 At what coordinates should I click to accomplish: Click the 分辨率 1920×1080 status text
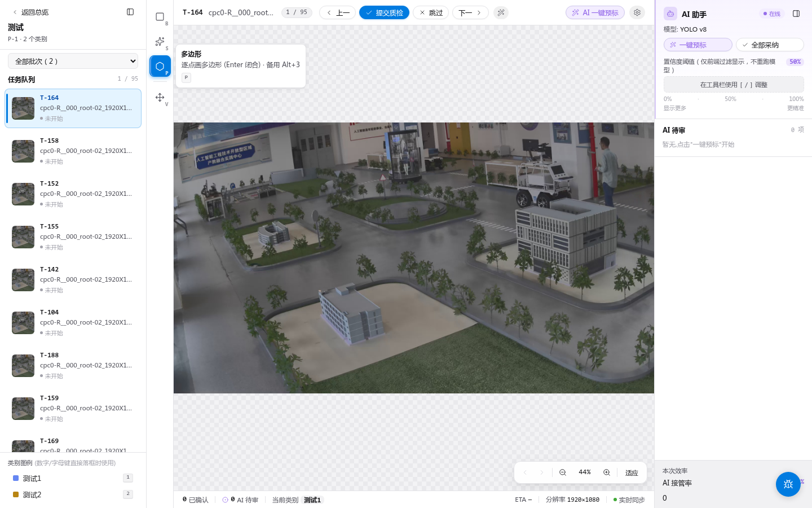pos(572,500)
